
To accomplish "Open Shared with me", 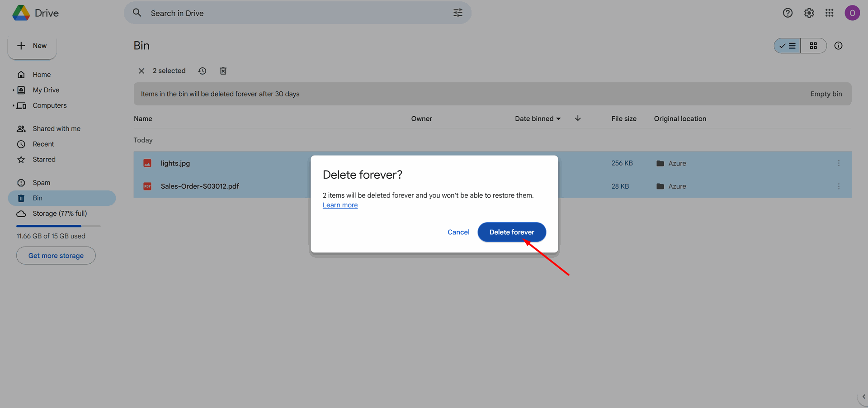I will pyautogui.click(x=57, y=128).
